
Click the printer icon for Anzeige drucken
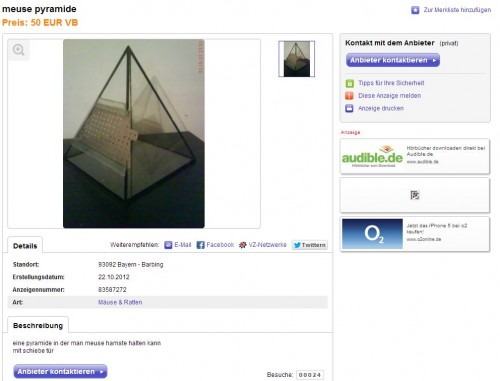tap(349, 108)
